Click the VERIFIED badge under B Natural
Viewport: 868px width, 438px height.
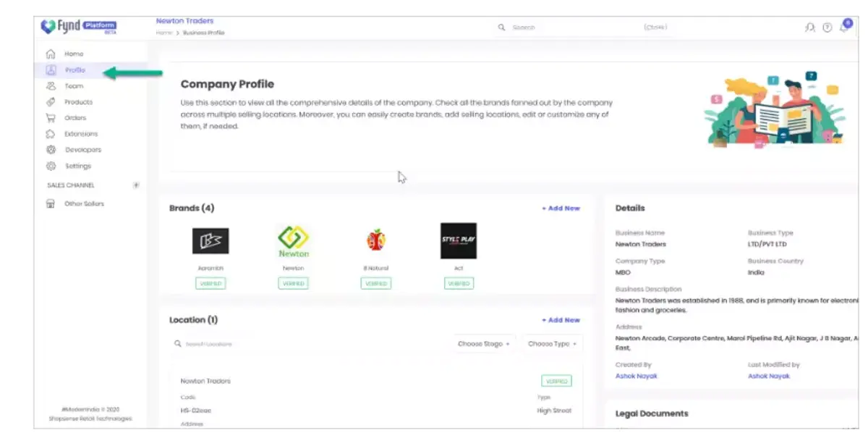[376, 284]
